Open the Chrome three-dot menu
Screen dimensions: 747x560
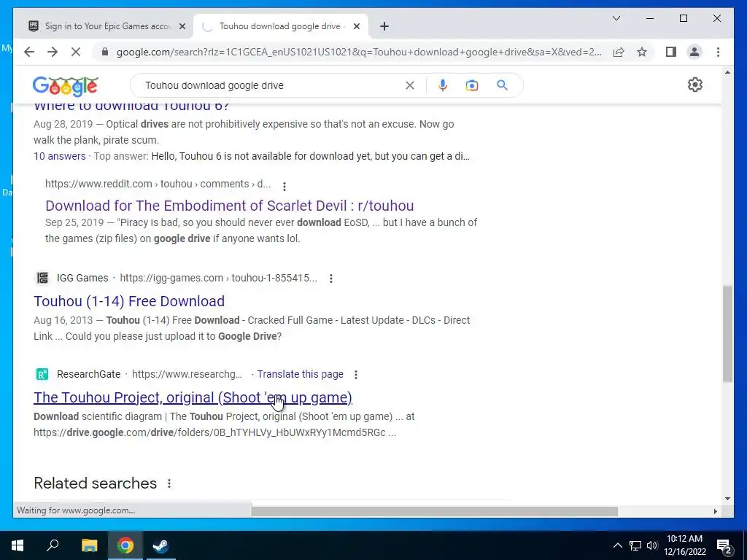click(718, 52)
